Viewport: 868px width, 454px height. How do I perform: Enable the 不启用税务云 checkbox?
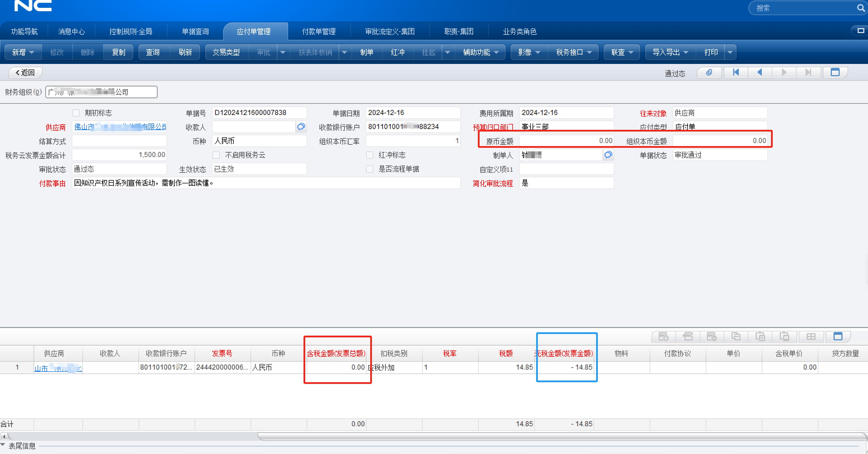[x=216, y=155]
